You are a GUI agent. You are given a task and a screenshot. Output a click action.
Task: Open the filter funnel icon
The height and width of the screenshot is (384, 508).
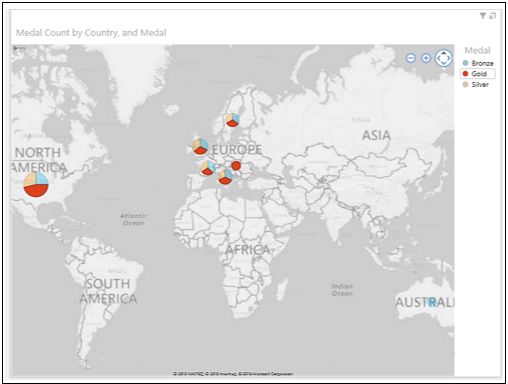[x=483, y=16]
